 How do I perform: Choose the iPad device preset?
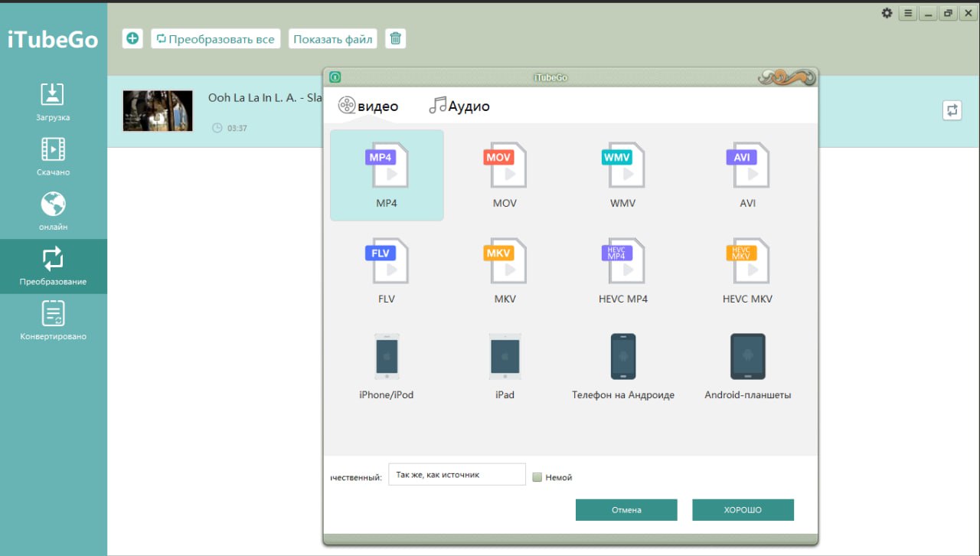(x=505, y=367)
